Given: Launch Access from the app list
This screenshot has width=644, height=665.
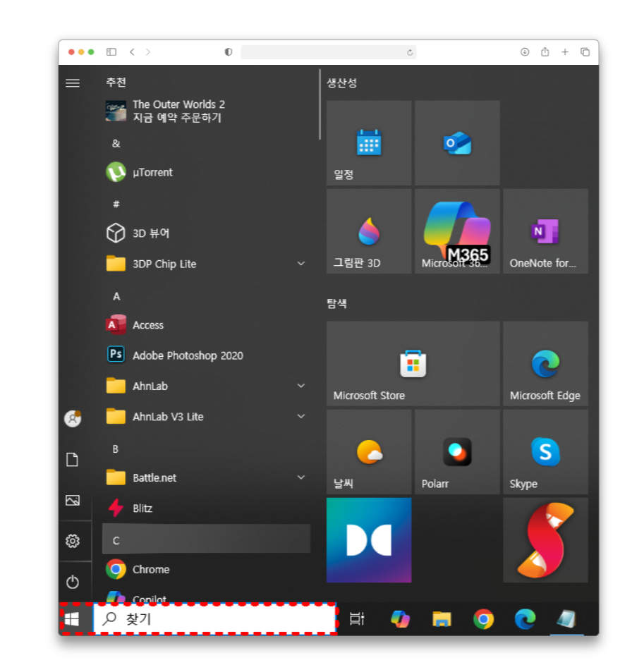Looking at the screenshot, I should pyautogui.click(x=206, y=325).
